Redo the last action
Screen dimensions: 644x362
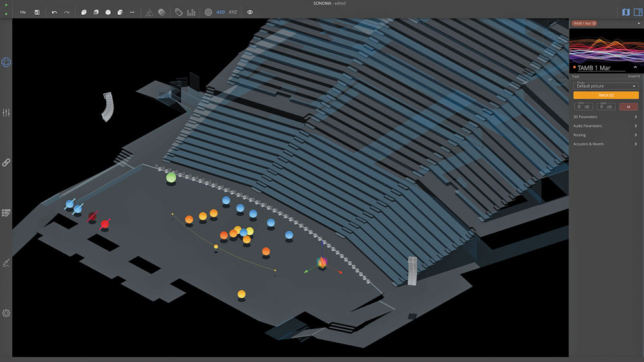[x=66, y=12]
